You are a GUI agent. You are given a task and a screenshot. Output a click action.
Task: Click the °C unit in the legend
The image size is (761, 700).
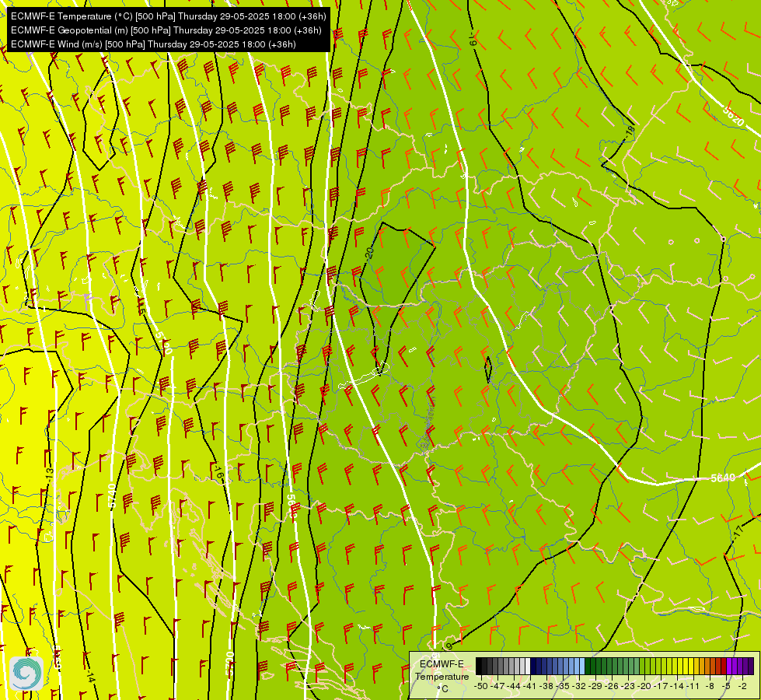point(442,689)
